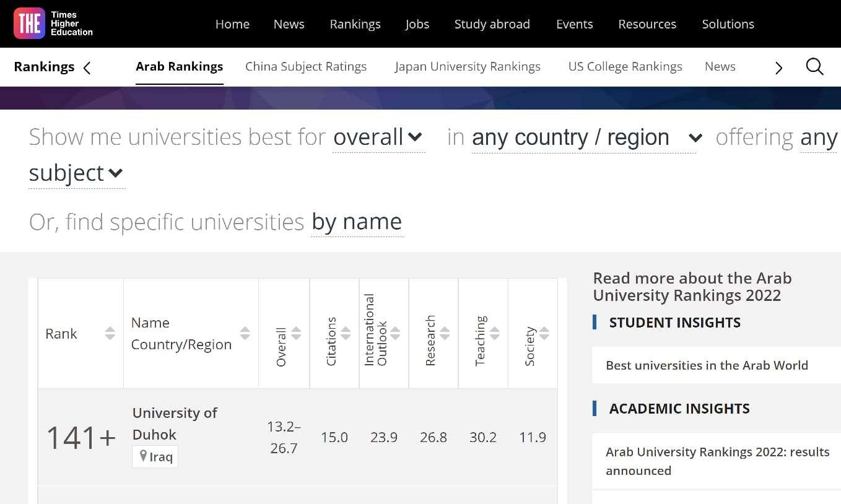The height and width of the screenshot is (504, 841).
Task: Open 'Arab University Rankings 2022: results announced'
Action: (718, 461)
